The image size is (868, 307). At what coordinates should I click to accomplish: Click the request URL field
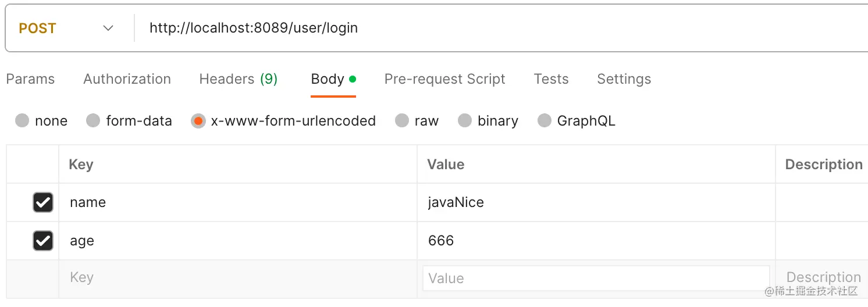coord(407,28)
